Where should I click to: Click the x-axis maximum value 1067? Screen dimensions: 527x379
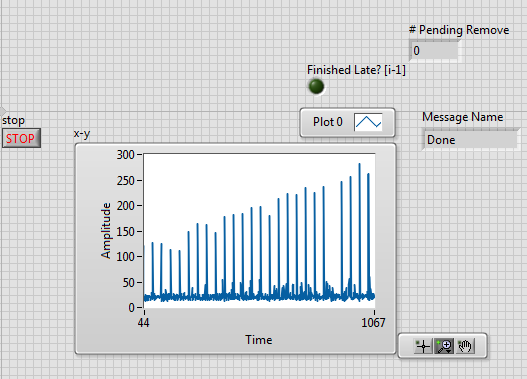point(373,323)
